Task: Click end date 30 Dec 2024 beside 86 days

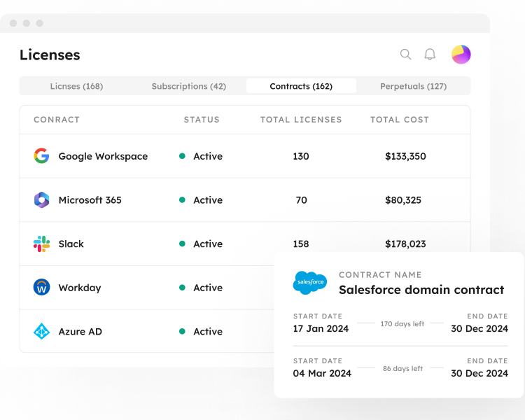Action: (479, 373)
